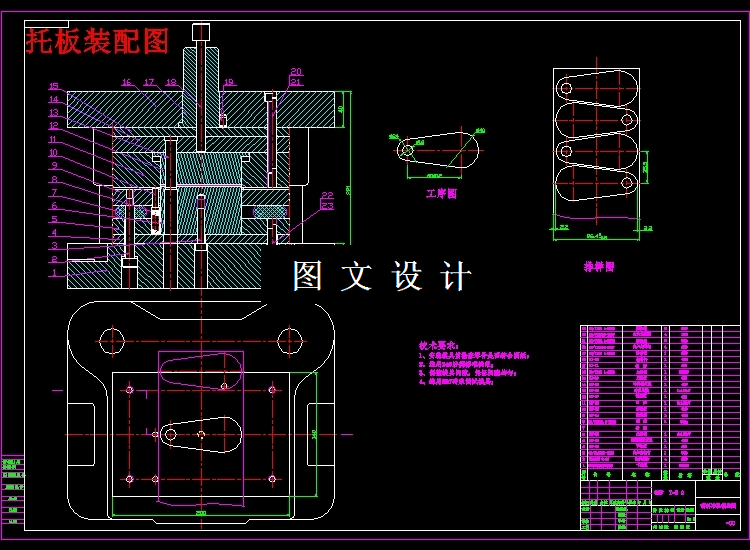Click the green dimension 200 under plan view
Image resolution: width=750 pixels, height=550 pixels.
pyautogui.click(x=201, y=513)
